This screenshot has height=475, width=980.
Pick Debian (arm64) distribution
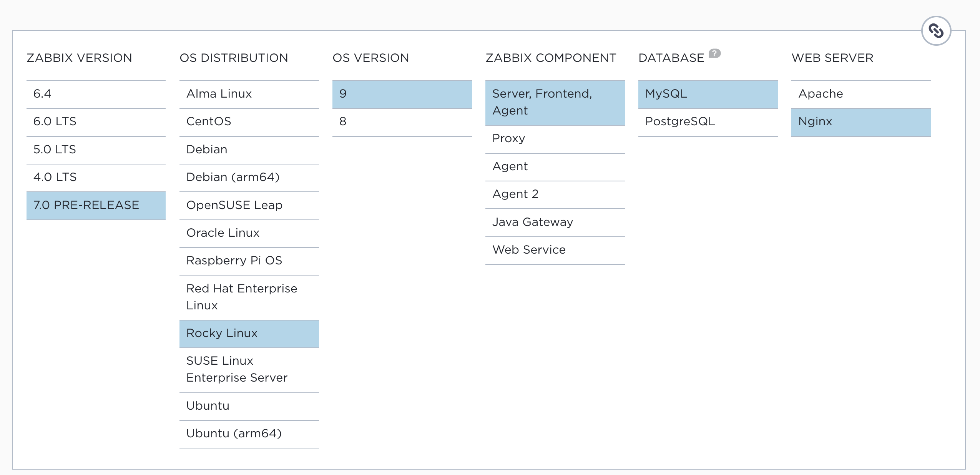coord(249,178)
